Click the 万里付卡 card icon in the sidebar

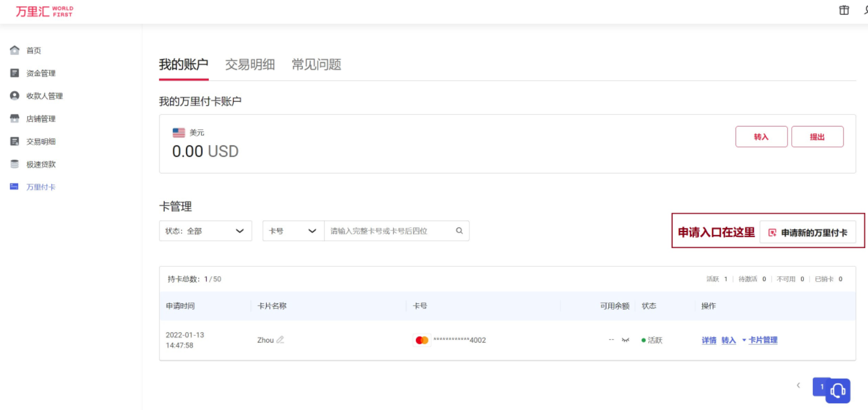click(14, 187)
